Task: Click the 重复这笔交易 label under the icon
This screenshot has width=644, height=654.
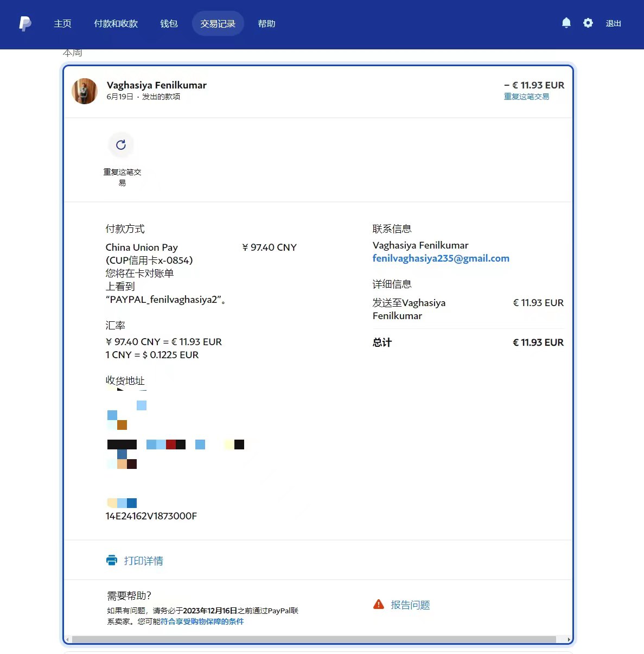Action: coord(122,177)
